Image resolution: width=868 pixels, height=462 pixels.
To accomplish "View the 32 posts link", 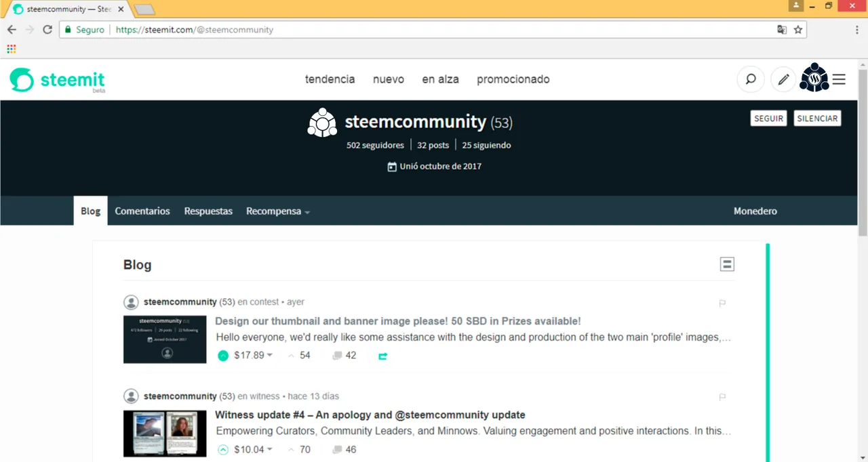I will coord(433,145).
